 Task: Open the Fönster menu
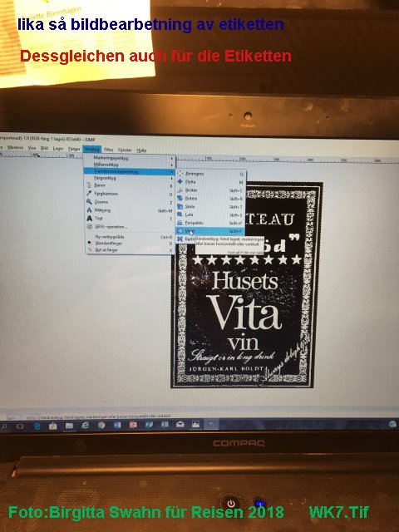pyautogui.click(x=125, y=150)
